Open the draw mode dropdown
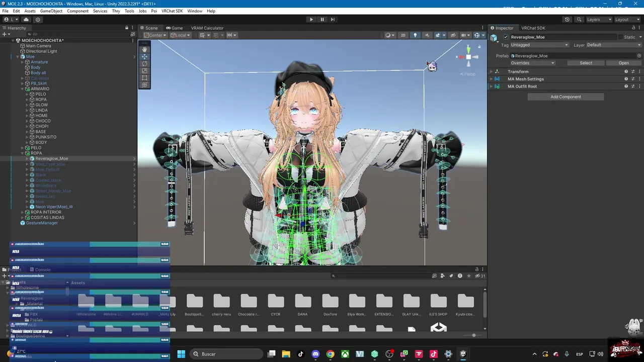 click(x=389, y=35)
